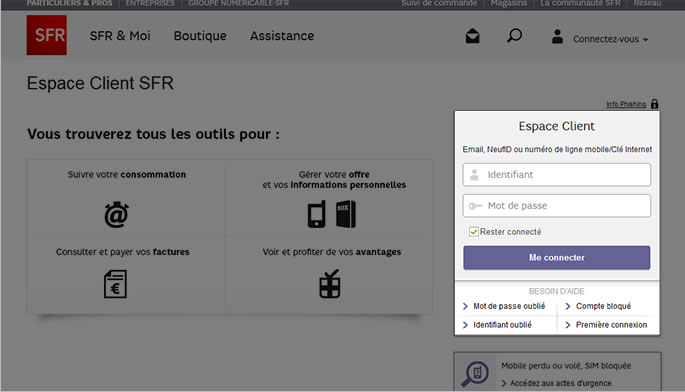Select the Particuliers & Pros tab

(x=69, y=3)
